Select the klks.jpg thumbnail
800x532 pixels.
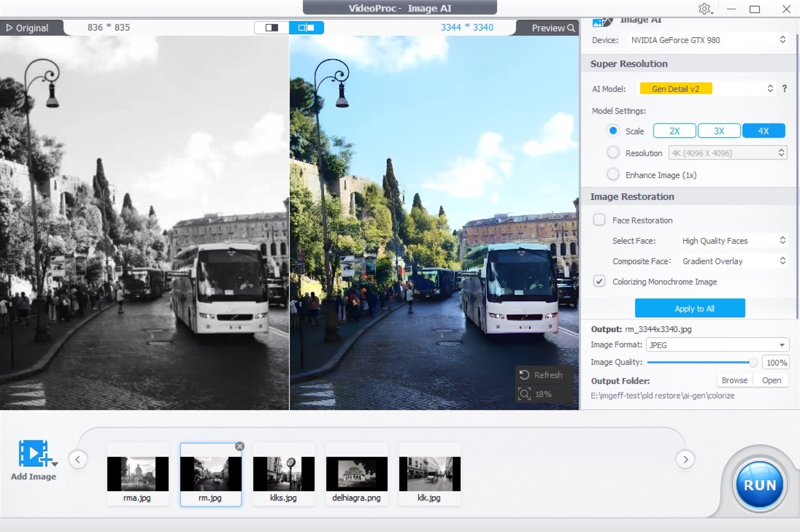click(x=283, y=474)
